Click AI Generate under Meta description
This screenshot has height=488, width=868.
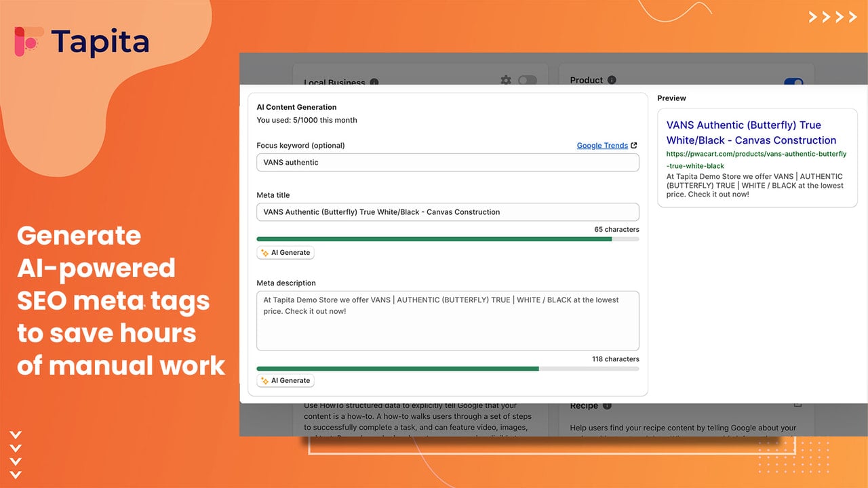coord(285,381)
